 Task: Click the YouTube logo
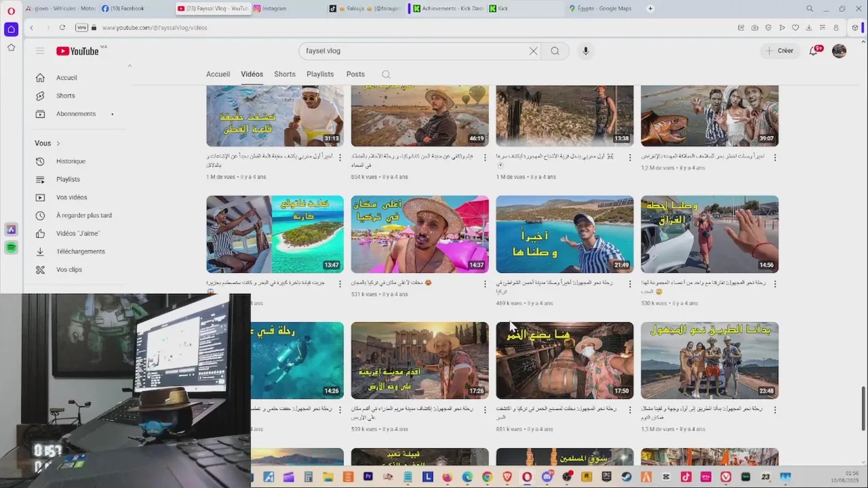click(x=78, y=51)
